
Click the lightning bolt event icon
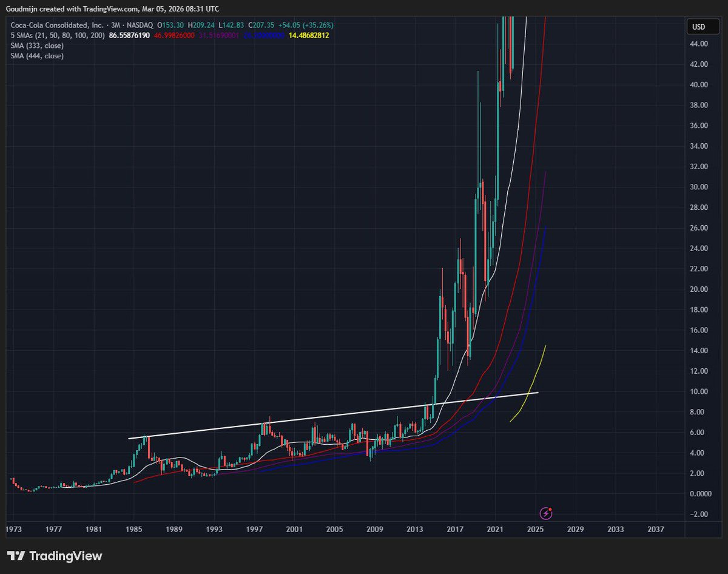tap(547, 513)
